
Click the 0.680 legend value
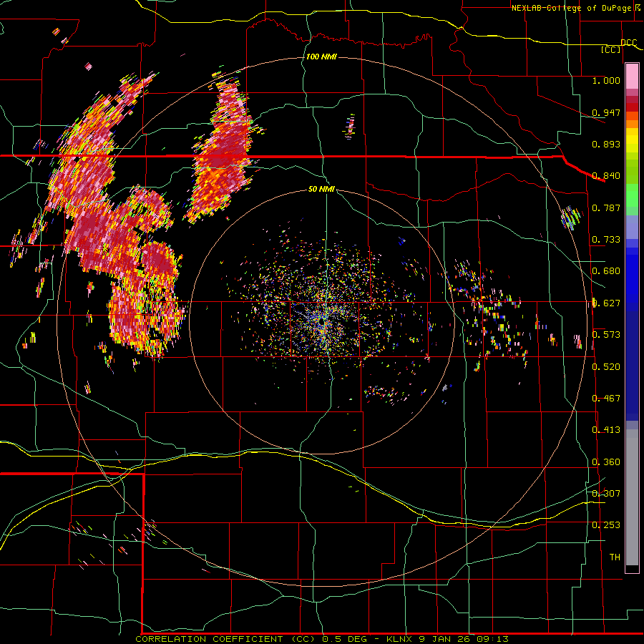(x=606, y=271)
